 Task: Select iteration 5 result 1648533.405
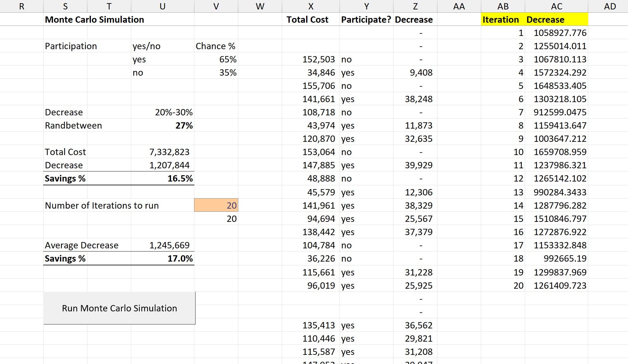click(557, 86)
